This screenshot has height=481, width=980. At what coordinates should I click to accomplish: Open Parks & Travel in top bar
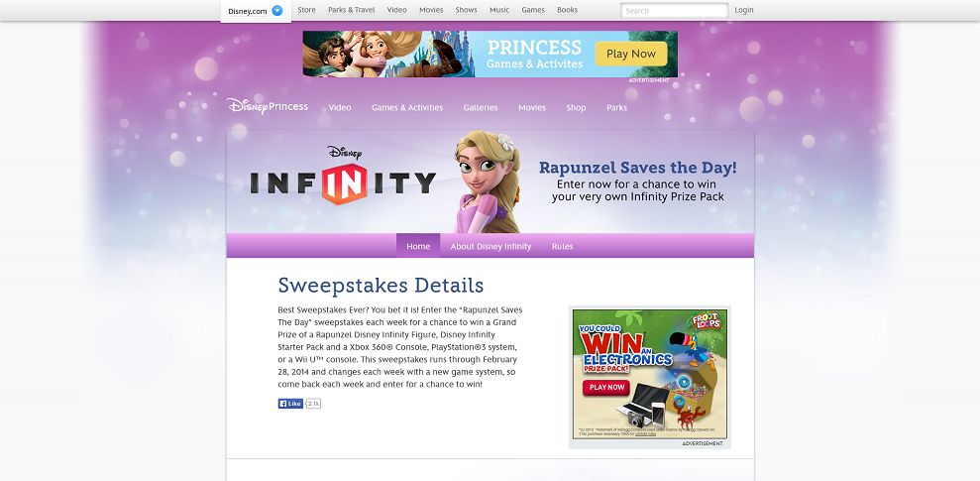[x=351, y=10]
